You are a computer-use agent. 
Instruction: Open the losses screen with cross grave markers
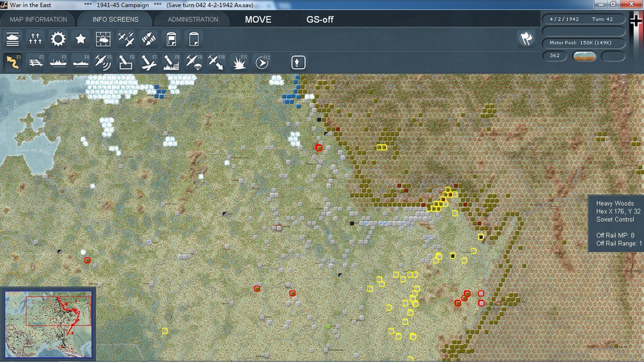35,39
